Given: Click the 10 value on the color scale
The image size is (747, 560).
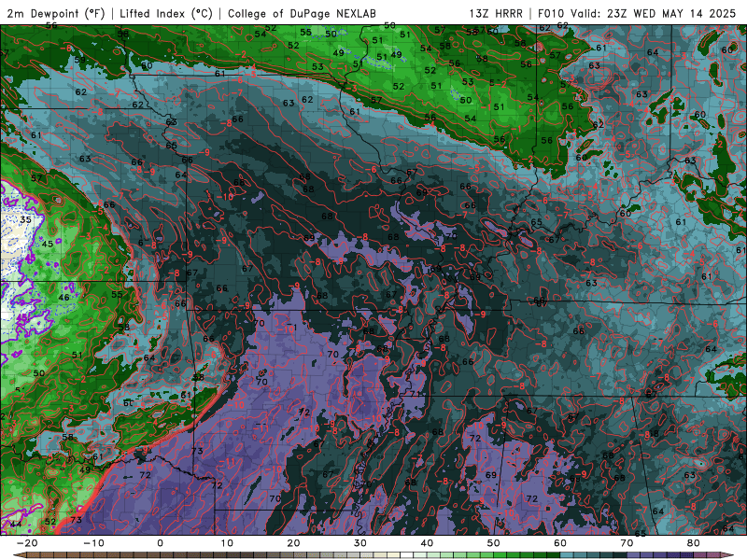Looking at the screenshot, I should point(227,543).
